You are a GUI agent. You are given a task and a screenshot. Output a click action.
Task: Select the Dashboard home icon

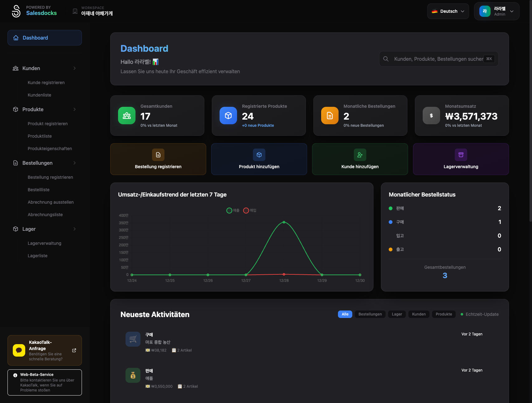(16, 38)
